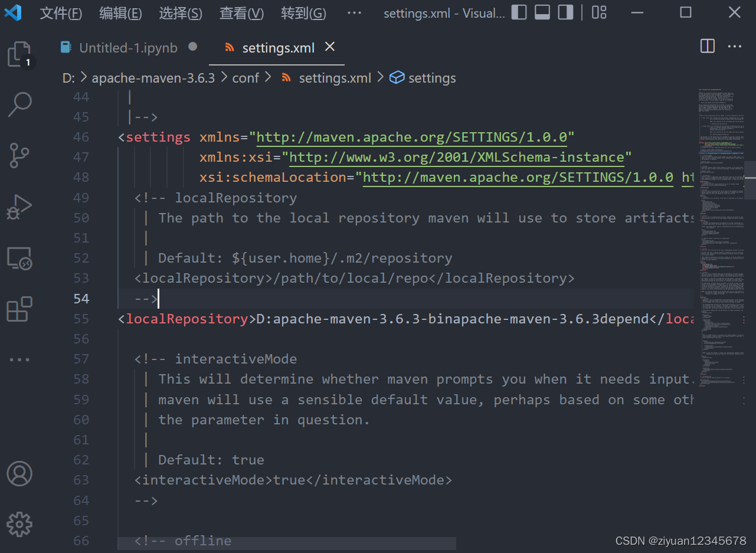
Task: Open the XMLSchema-instance link
Action: 457,156
